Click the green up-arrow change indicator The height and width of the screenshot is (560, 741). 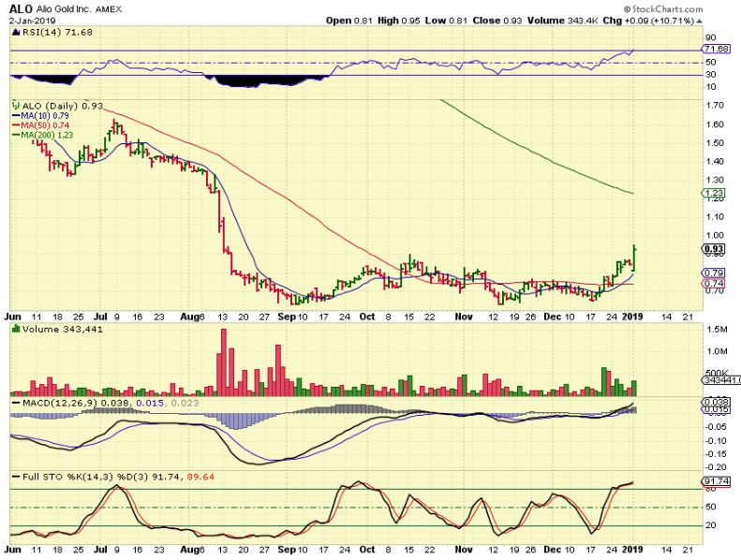coord(700,22)
